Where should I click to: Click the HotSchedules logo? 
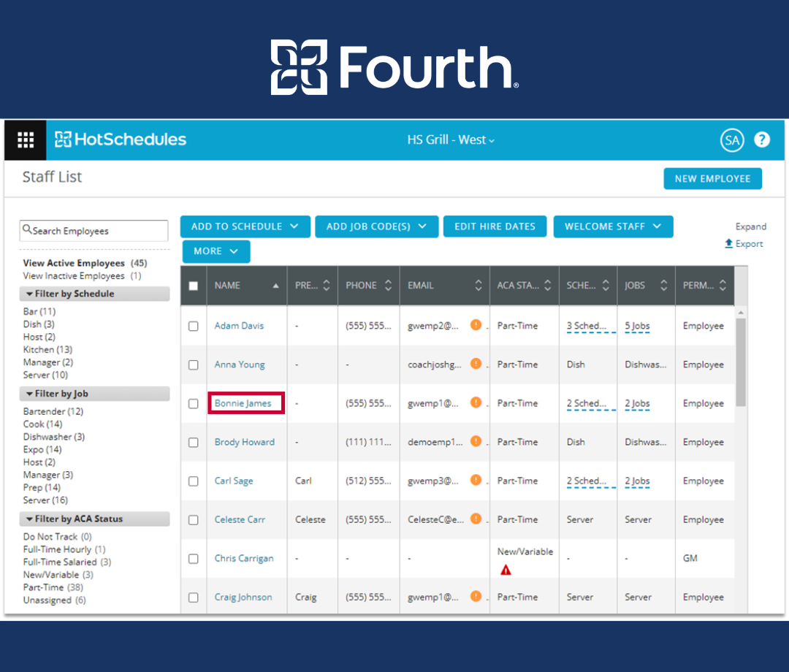pos(121,140)
